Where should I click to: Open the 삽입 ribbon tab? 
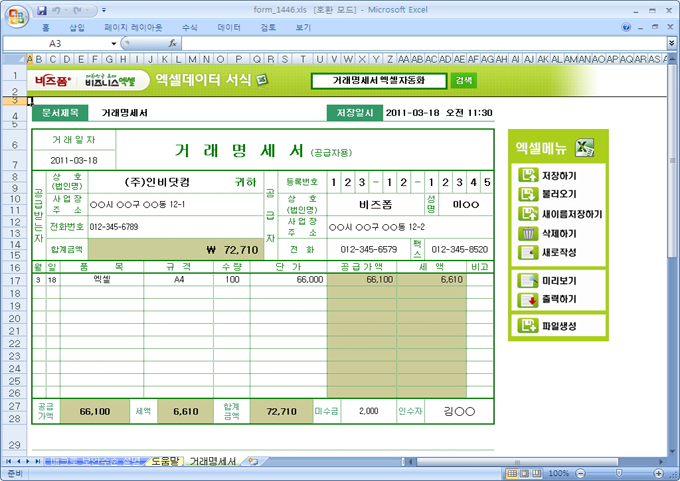click(76, 28)
